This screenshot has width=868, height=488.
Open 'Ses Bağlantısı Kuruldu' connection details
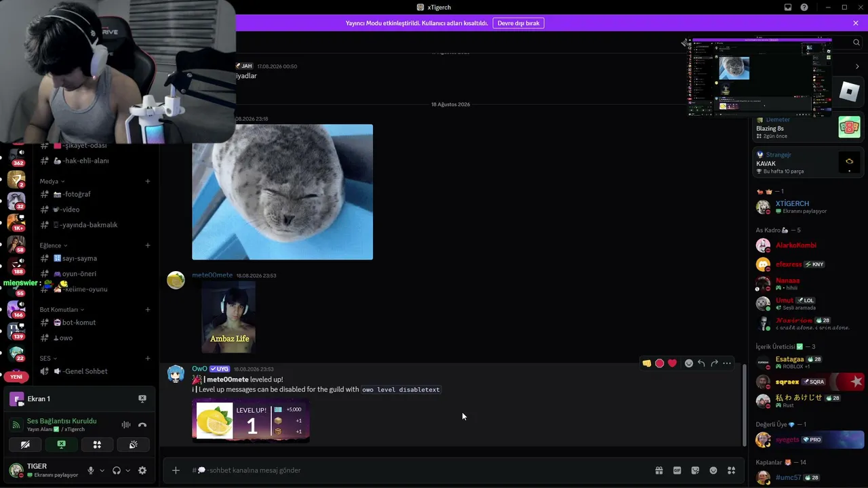click(x=62, y=421)
